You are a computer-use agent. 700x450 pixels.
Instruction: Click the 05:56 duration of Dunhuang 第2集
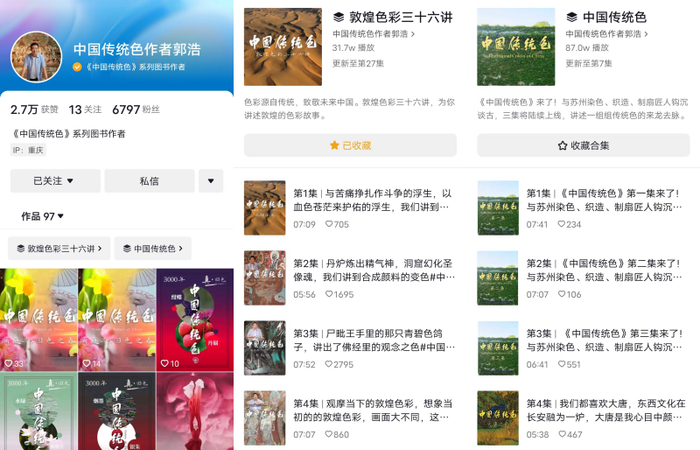click(304, 295)
